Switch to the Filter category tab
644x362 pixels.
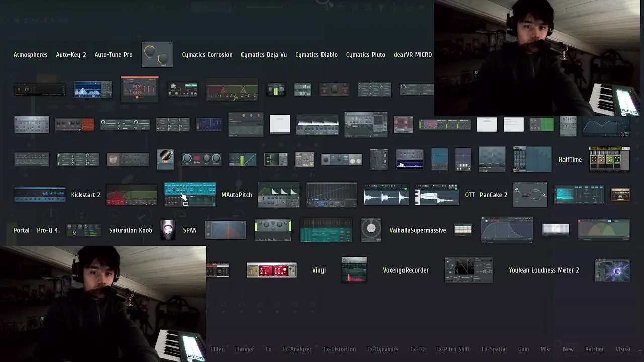coord(217,349)
